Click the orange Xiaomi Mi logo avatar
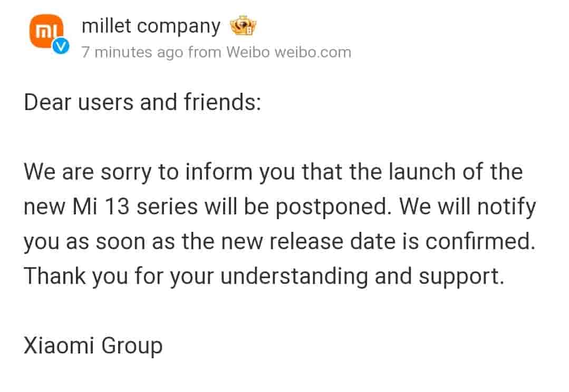This screenshot has width=569, height=392. tap(45, 32)
